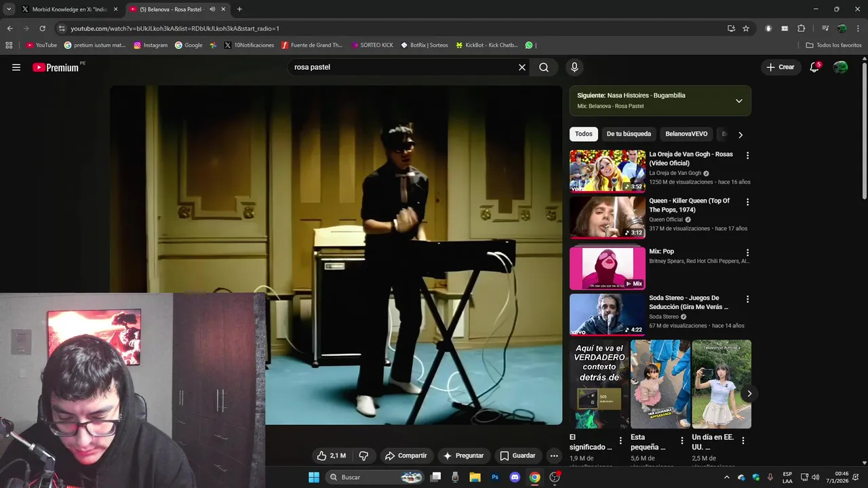Bookmark this page with the star

pyautogui.click(x=746, y=28)
